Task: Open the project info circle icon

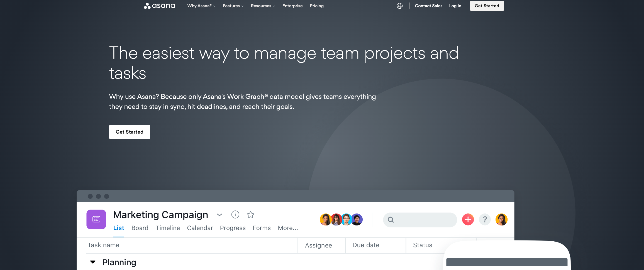Action: [x=235, y=215]
